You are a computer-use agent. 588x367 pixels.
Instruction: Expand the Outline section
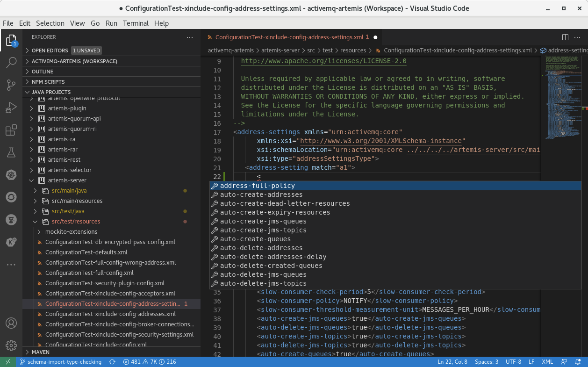pyautogui.click(x=112, y=72)
